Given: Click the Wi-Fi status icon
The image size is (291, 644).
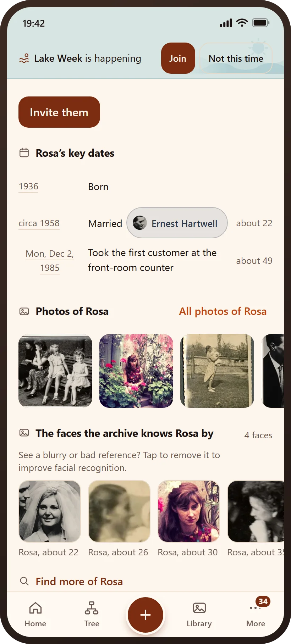Looking at the screenshot, I should tap(242, 23).
